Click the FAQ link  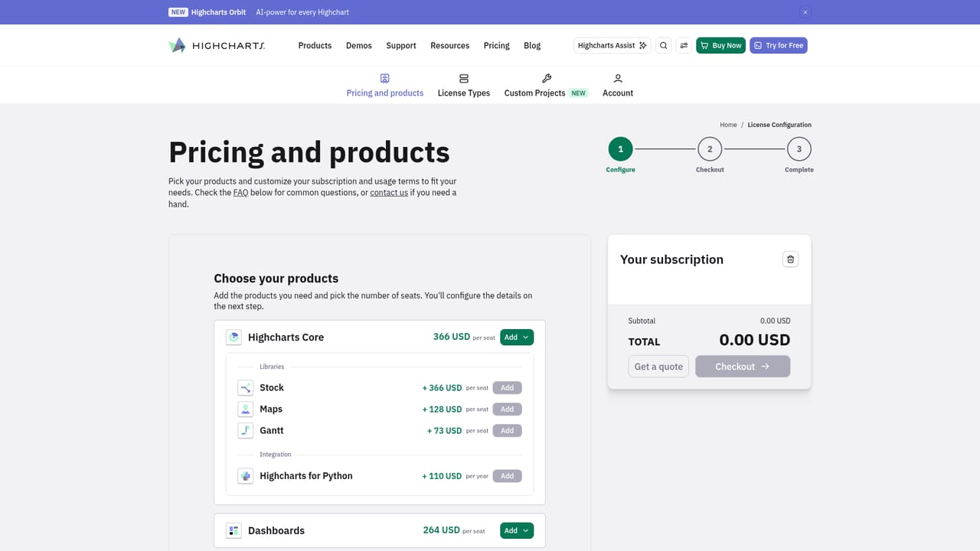click(x=240, y=193)
